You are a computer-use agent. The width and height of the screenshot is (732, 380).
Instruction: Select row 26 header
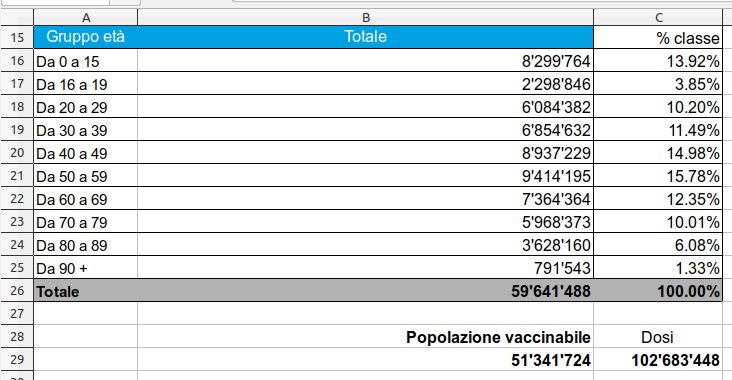click(17, 290)
